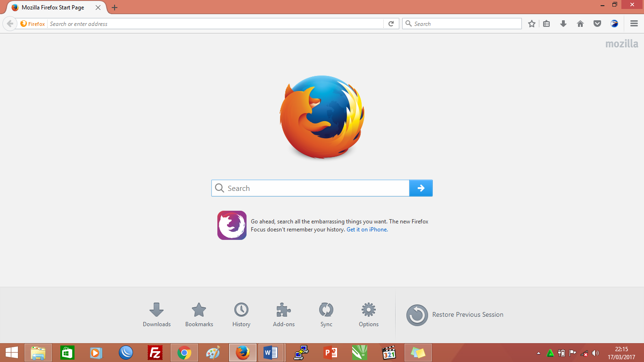This screenshot has width=644, height=362.
Task: Click the network tray icon
Action: pos(584,353)
